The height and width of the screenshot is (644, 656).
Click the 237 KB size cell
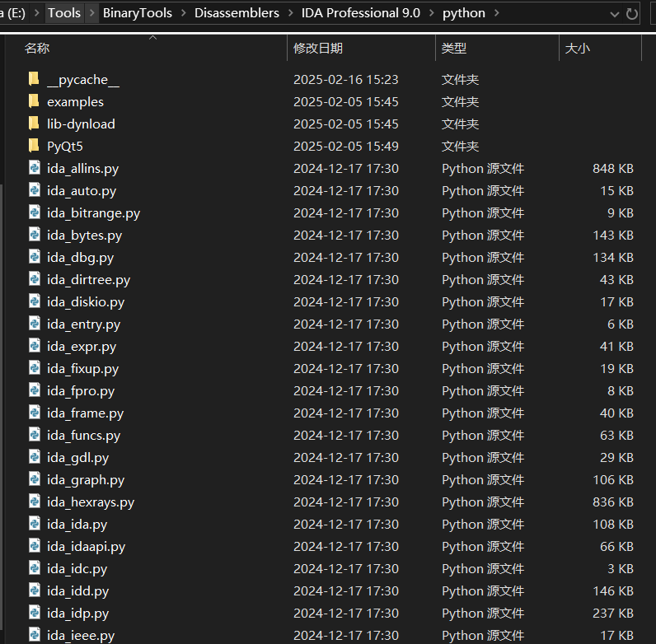[x=612, y=613]
